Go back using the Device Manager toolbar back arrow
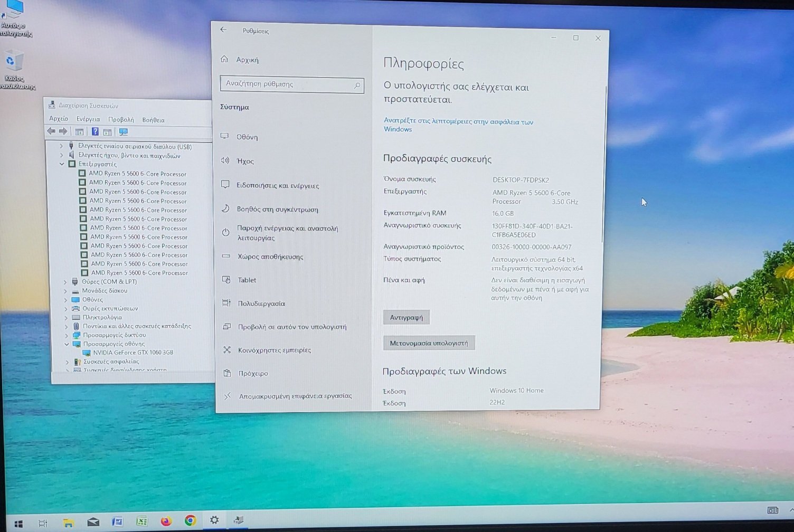Screen dimensions: 794x532 (51, 131)
